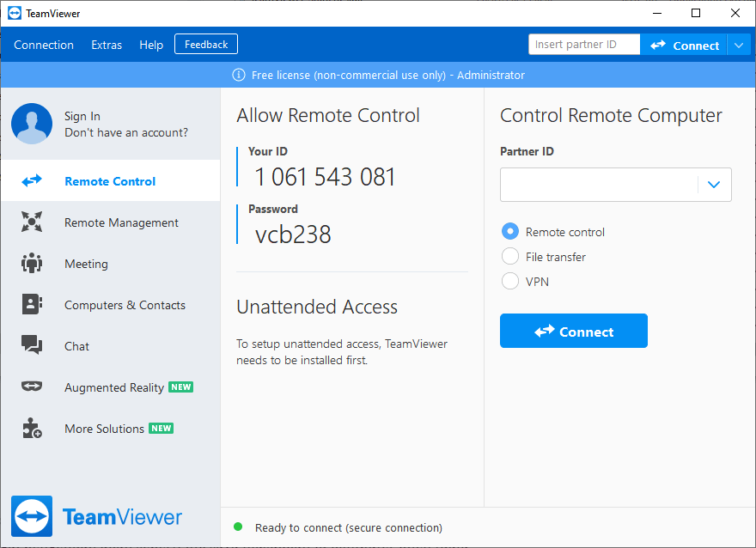Click the Unattended Access heading
The image size is (756, 548).
317,307
